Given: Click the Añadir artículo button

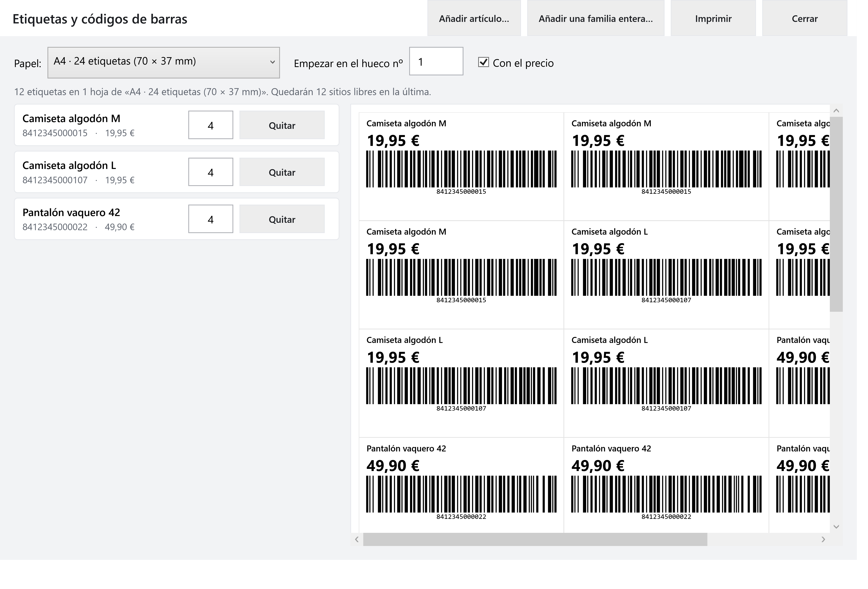Looking at the screenshot, I should [474, 19].
